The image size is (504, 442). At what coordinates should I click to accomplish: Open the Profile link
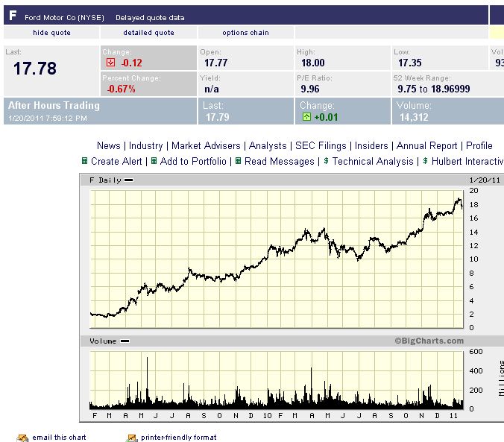click(479, 145)
